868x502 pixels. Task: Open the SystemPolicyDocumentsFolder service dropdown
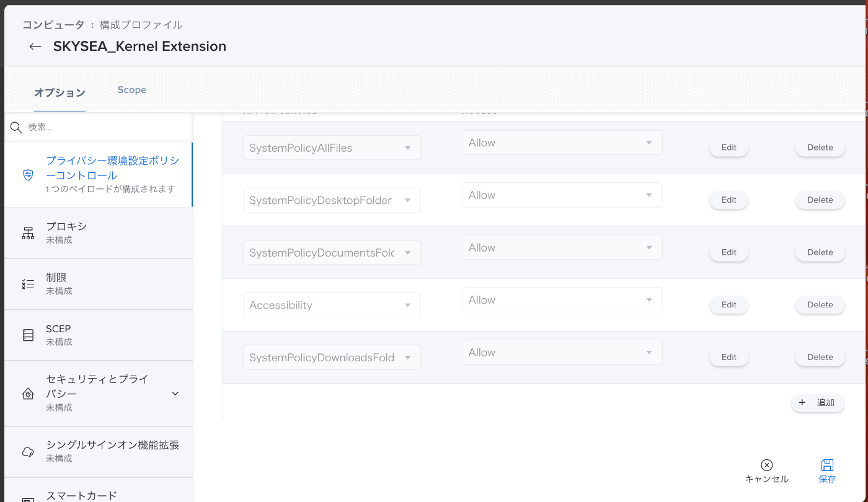tap(332, 253)
